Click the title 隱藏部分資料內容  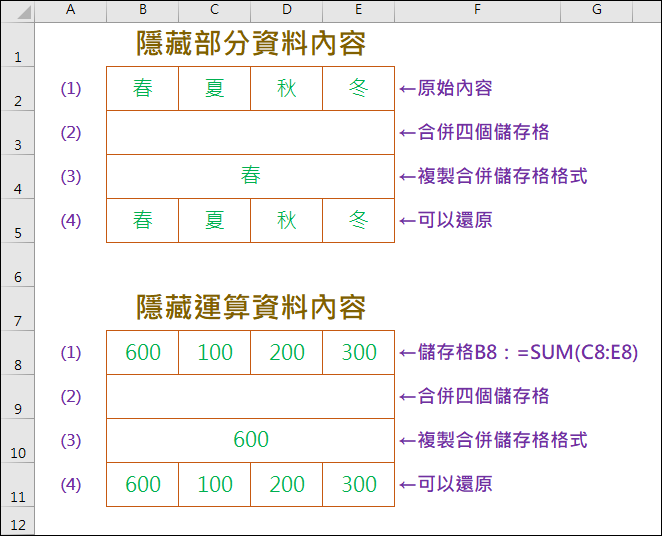click(x=251, y=43)
